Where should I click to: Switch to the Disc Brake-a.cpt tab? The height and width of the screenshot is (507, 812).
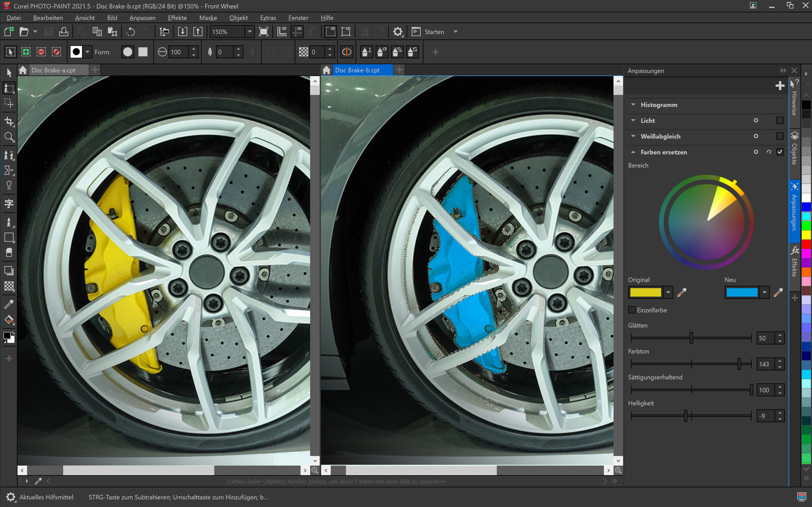point(54,70)
